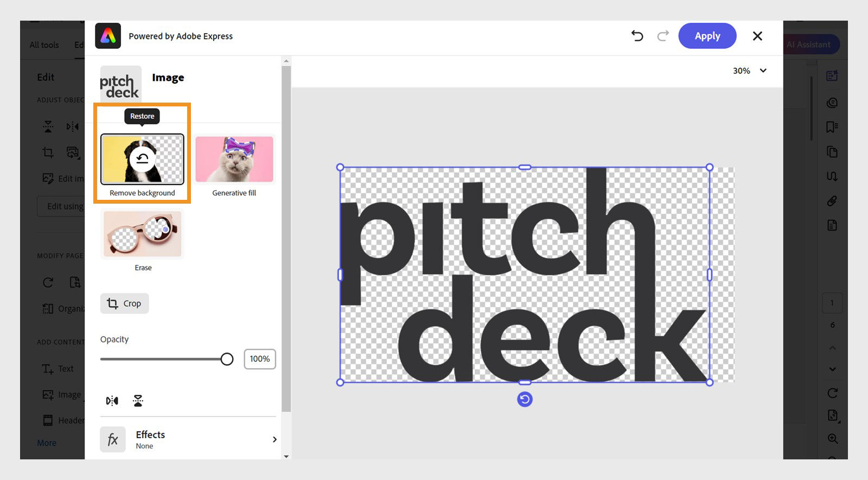Go to previous page with up chevron
868x480 pixels.
click(833, 348)
